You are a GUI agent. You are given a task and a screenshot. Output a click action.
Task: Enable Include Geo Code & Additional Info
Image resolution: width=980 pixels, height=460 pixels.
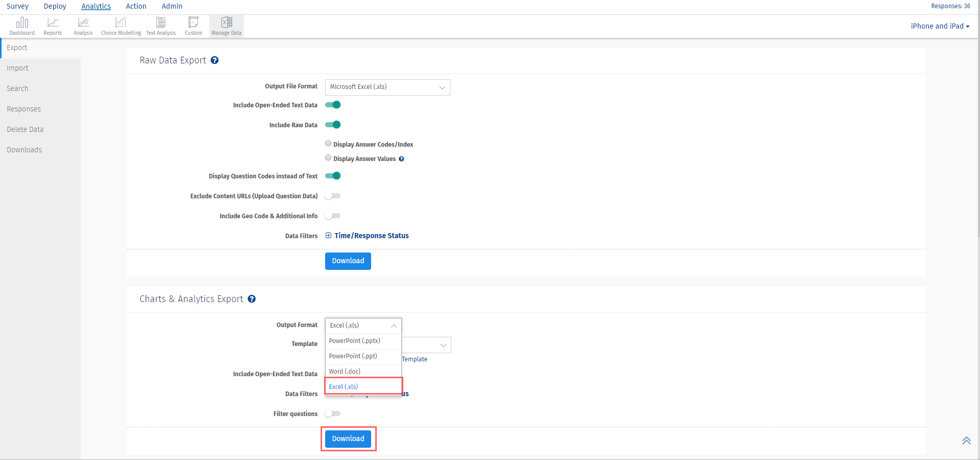pos(333,216)
